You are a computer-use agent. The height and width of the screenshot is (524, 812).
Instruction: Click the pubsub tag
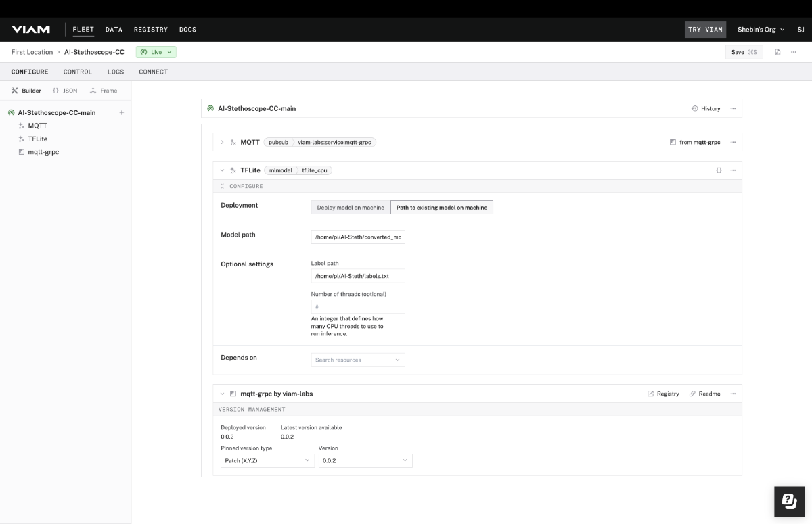(278, 143)
